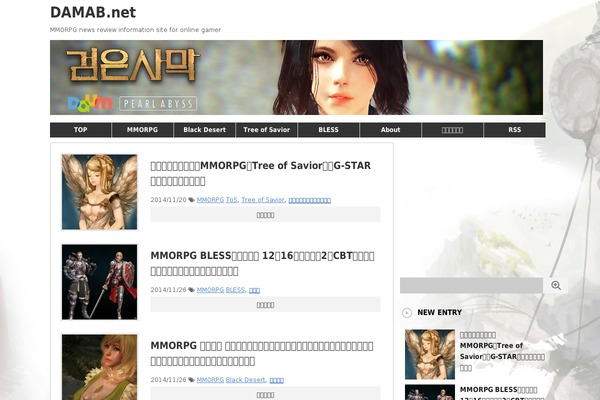
Task: Click the Korean Black Desert header banner
Action: tap(296, 77)
